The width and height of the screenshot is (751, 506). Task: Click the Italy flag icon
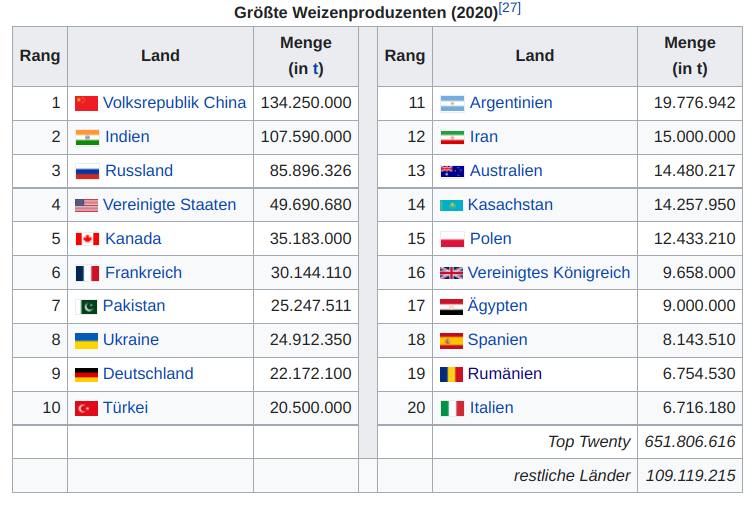(x=452, y=408)
